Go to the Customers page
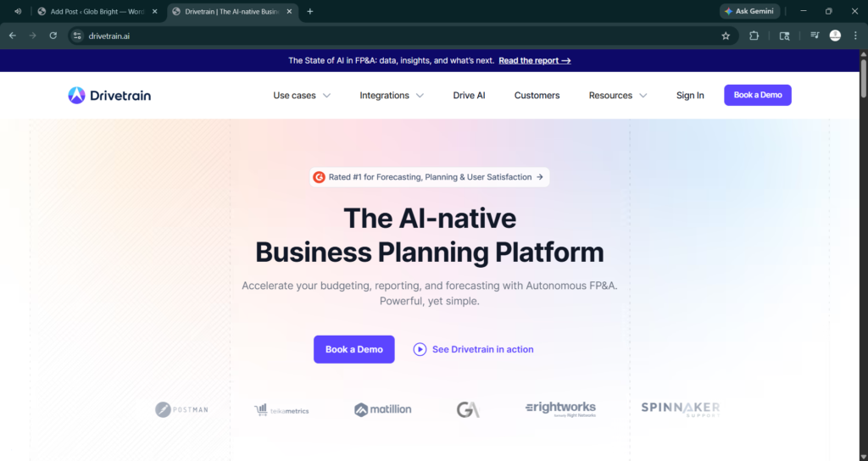 pyautogui.click(x=537, y=96)
